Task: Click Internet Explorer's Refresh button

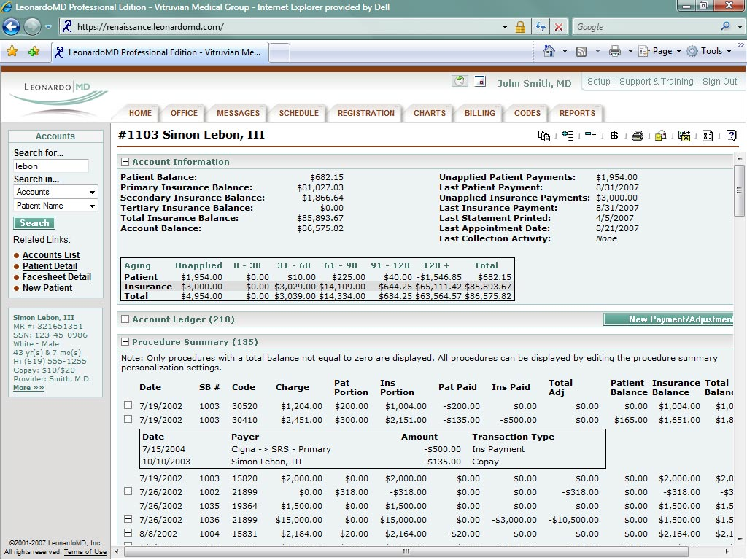Action: coord(541,27)
